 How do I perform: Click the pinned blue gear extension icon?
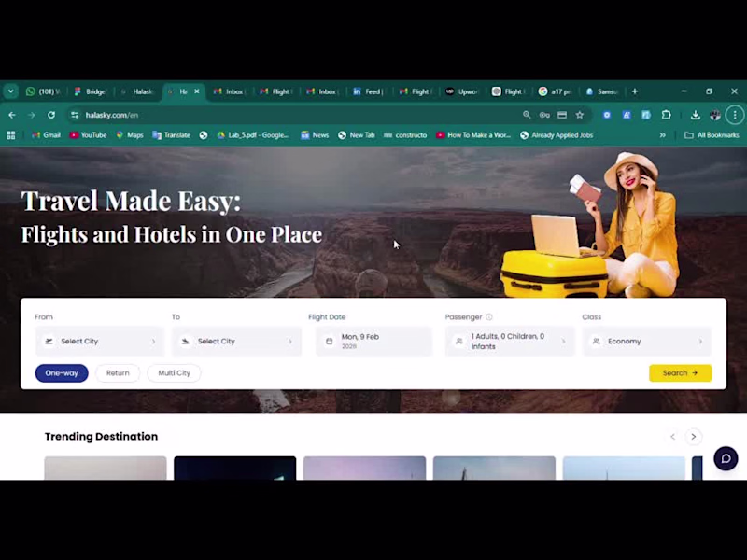pos(606,115)
